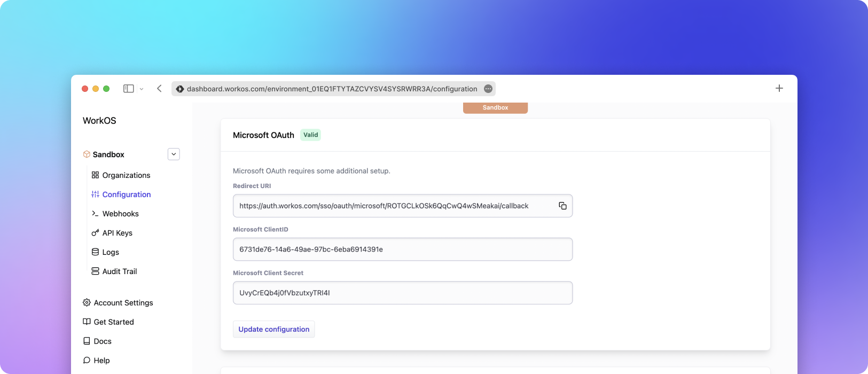This screenshot has height=374, width=868.
Task: Open a new browser tab with plus
Action: 779,88
